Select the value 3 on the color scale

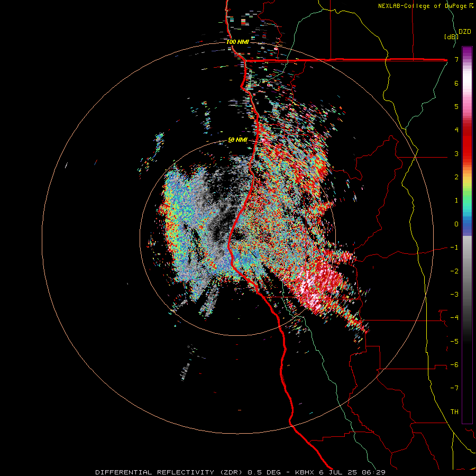456,153
